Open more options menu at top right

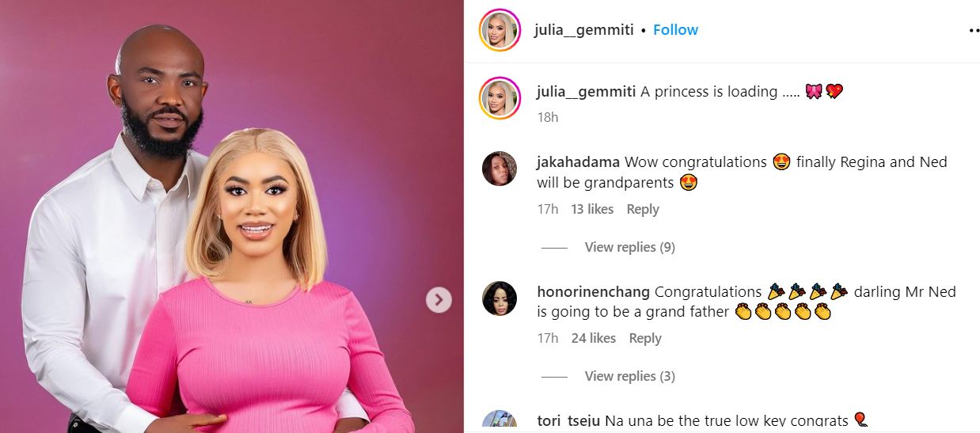coord(974,30)
